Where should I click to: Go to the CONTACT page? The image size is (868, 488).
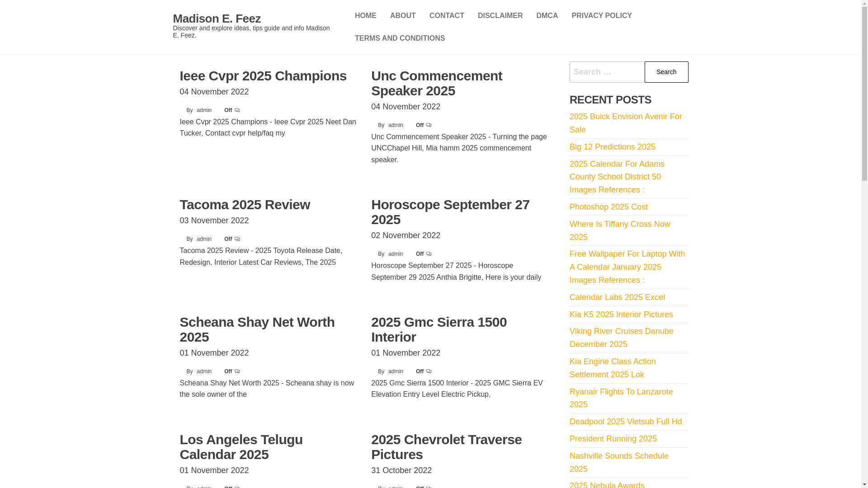(x=447, y=16)
